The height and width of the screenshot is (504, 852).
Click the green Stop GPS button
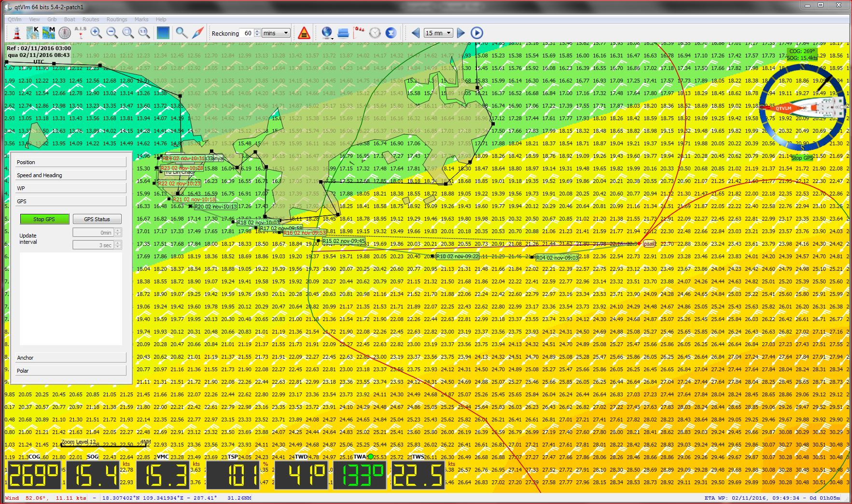pos(44,219)
